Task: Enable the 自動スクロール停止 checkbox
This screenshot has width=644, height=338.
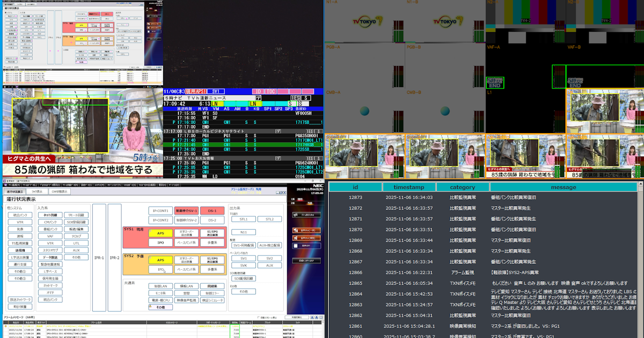Action: click(x=259, y=318)
